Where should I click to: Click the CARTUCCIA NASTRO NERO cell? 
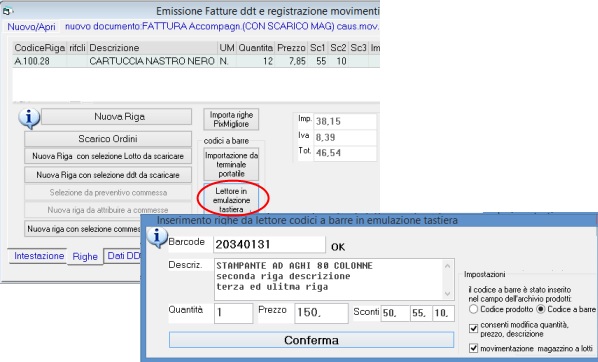[152, 61]
